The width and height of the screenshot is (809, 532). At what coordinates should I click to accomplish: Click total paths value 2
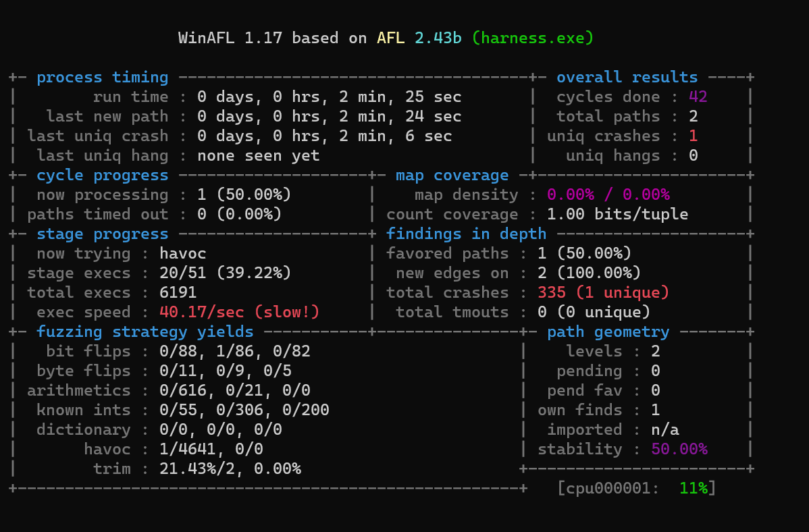694,117
